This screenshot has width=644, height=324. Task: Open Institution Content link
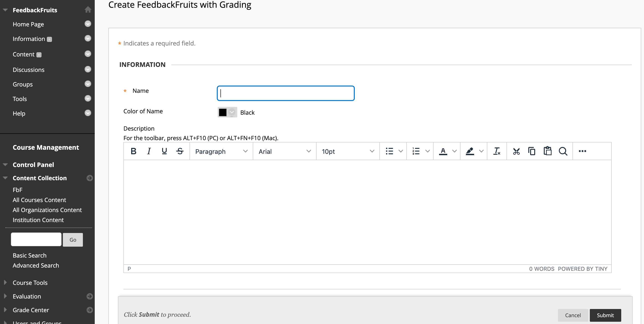coord(38,220)
